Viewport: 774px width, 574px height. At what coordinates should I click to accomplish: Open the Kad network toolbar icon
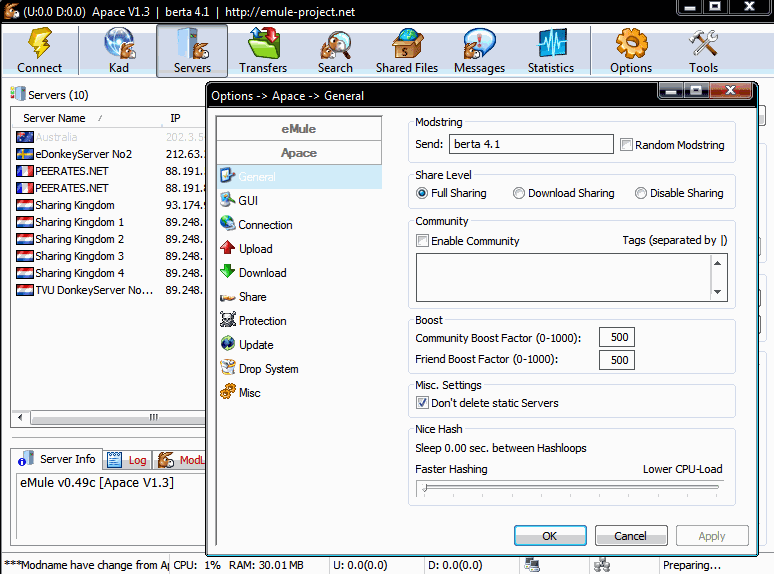click(119, 43)
